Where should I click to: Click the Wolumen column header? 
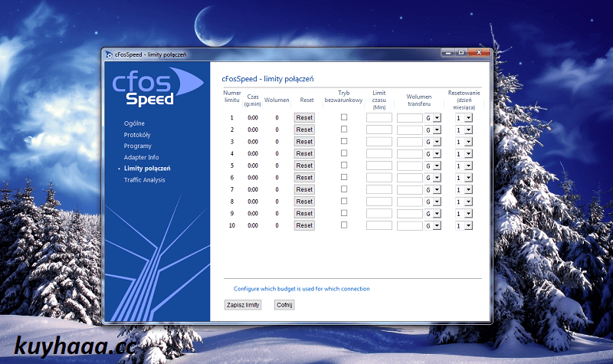pos(277,100)
